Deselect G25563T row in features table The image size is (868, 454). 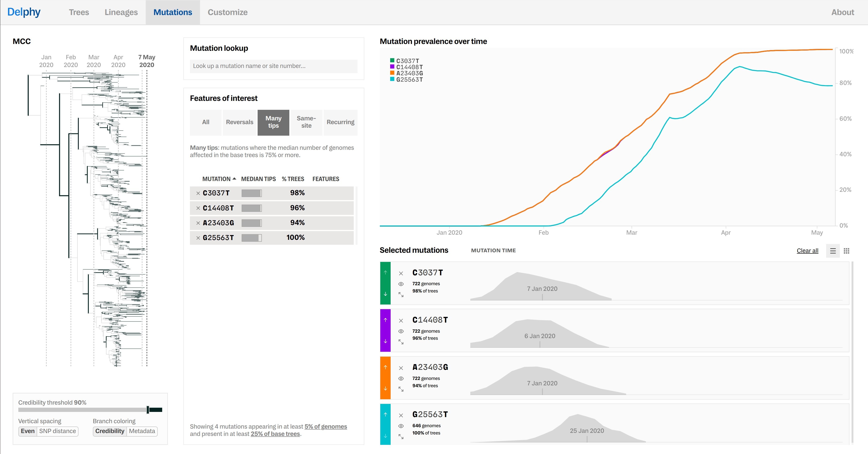coord(198,238)
